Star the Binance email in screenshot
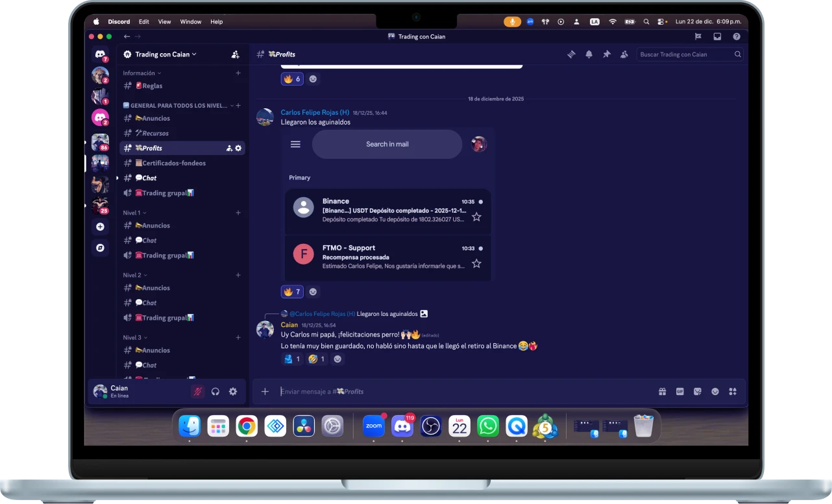832x504 pixels. pyautogui.click(x=476, y=217)
